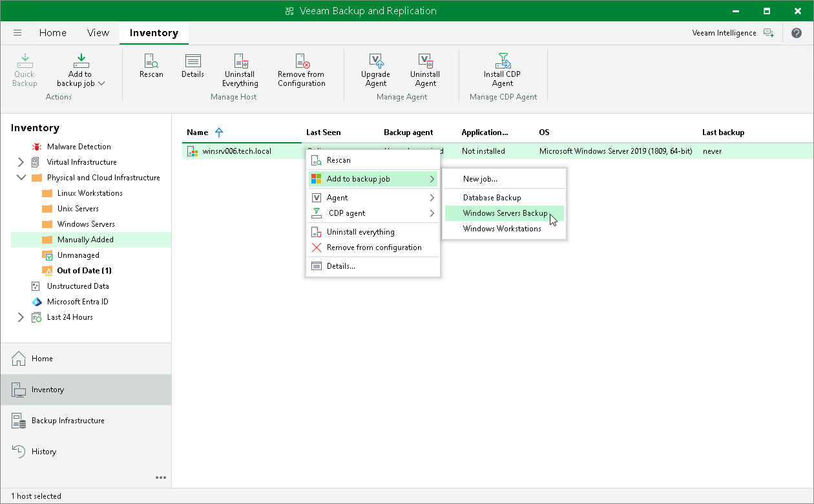This screenshot has width=814, height=504.
Task: Click the Veeam Intelligence chat icon
Action: [x=768, y=33]
